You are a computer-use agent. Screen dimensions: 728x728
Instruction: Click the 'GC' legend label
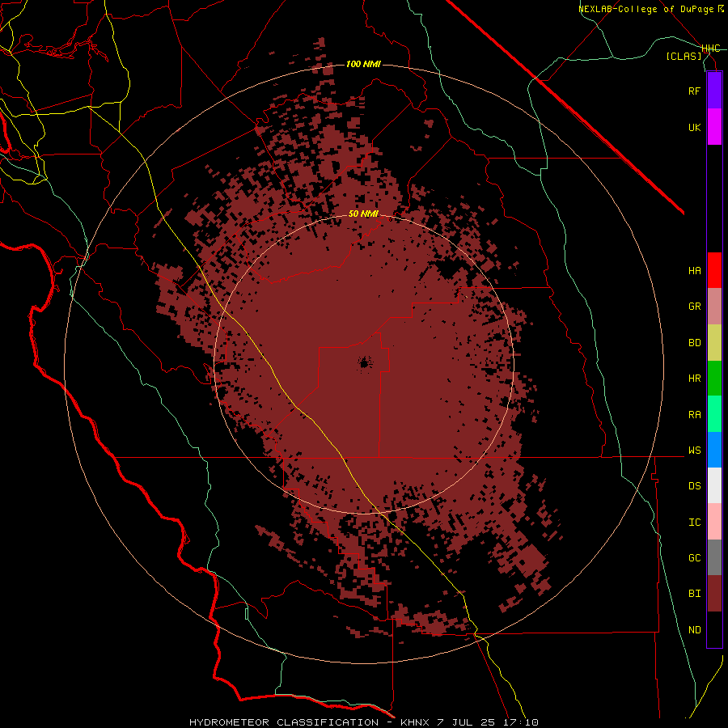pos(695,557)
